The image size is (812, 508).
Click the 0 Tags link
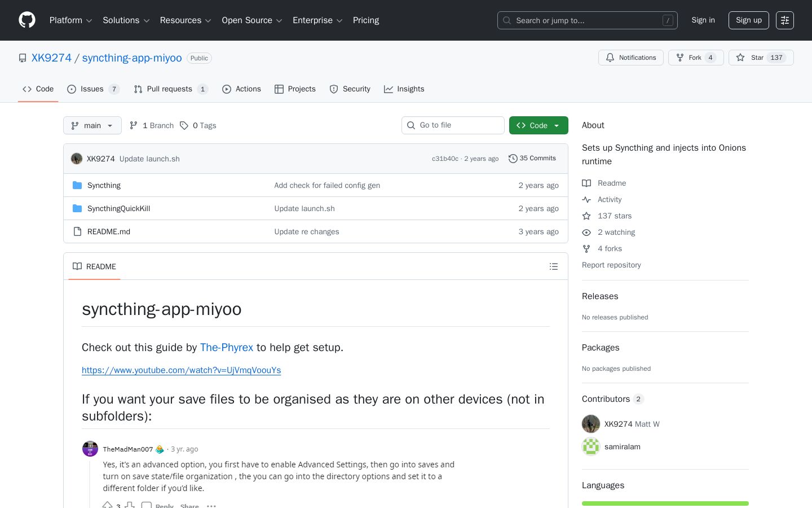coord(198,125)
